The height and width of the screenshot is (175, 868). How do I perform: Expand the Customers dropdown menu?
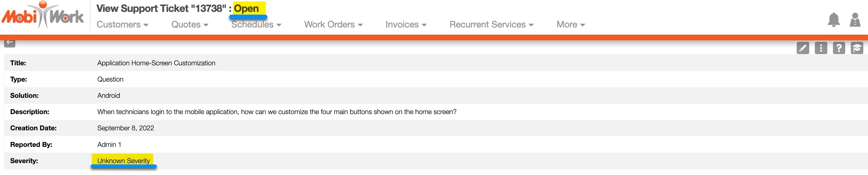[x=122, y=25]
